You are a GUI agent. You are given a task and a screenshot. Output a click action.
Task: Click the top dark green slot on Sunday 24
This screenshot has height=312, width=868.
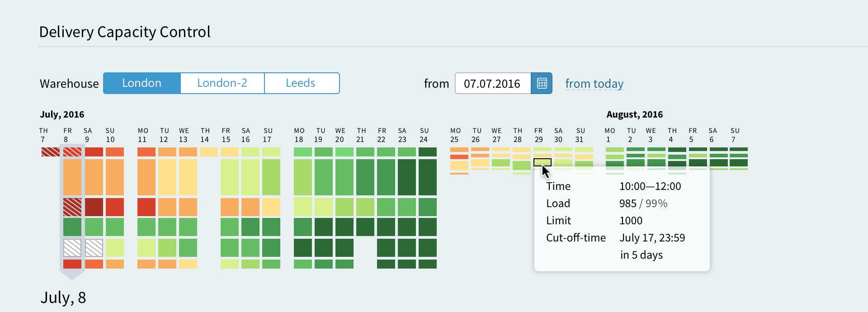[428, 152]
